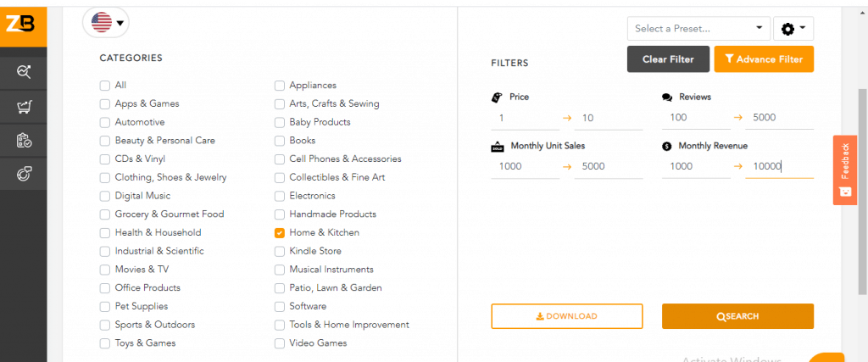868x362 pixels.
Task: Tick the All categories checkbox
Action: (x=105, y=85)
